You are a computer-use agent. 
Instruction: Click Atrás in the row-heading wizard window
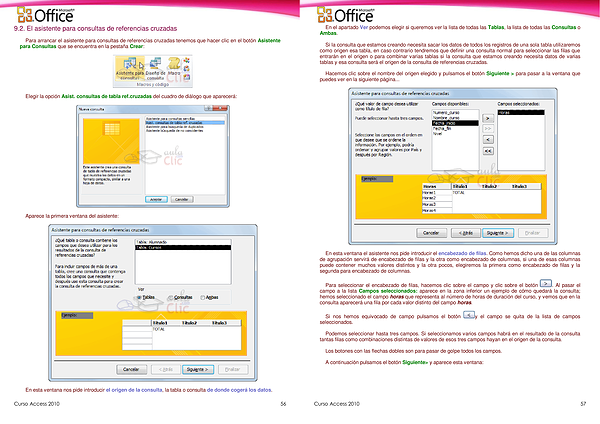click(464, 230)
